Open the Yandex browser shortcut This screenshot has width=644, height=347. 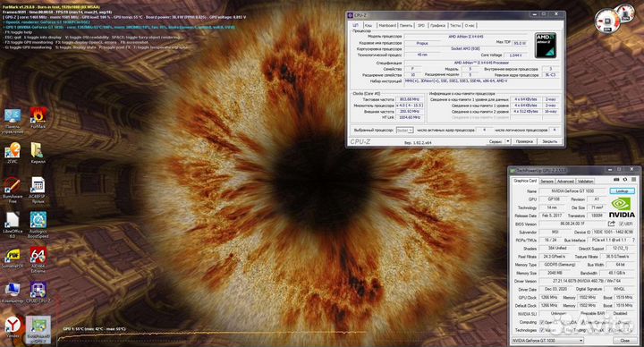(x=13, y=327)
